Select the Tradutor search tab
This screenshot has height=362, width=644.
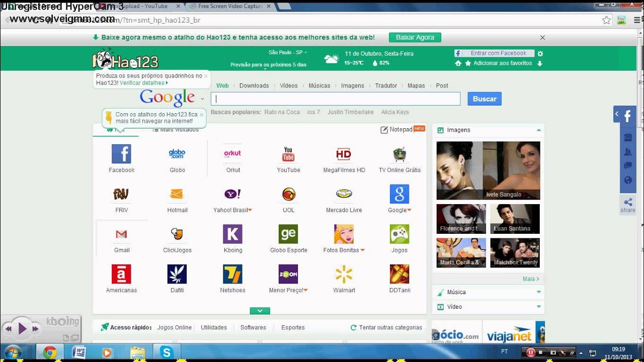point(386,85)
